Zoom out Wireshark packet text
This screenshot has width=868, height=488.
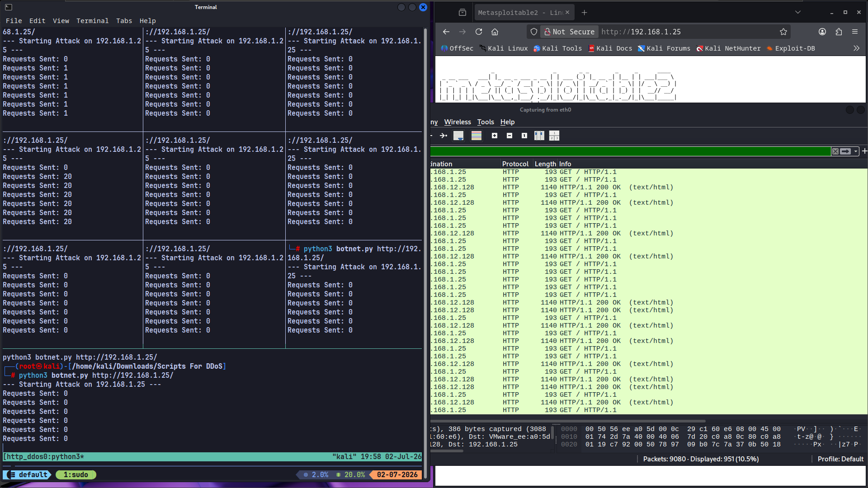(x=509, y=136)
